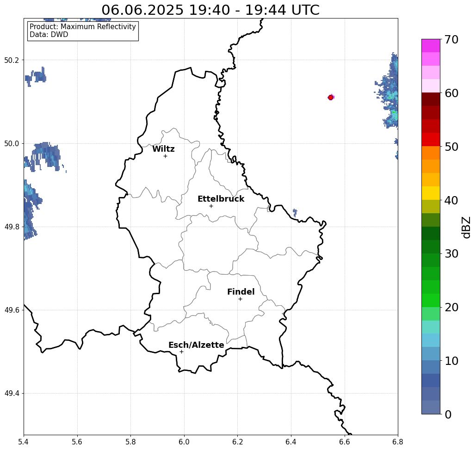This screenshot has width=476, height=450.
Task: Click the date and time title
Action: coord(210,10)
